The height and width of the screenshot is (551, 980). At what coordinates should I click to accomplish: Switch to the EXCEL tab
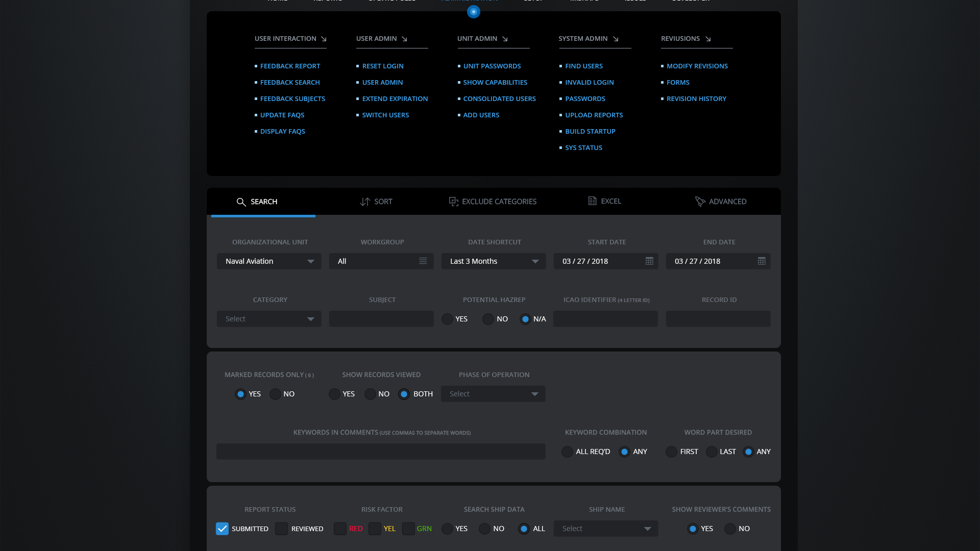pos(605,202)
